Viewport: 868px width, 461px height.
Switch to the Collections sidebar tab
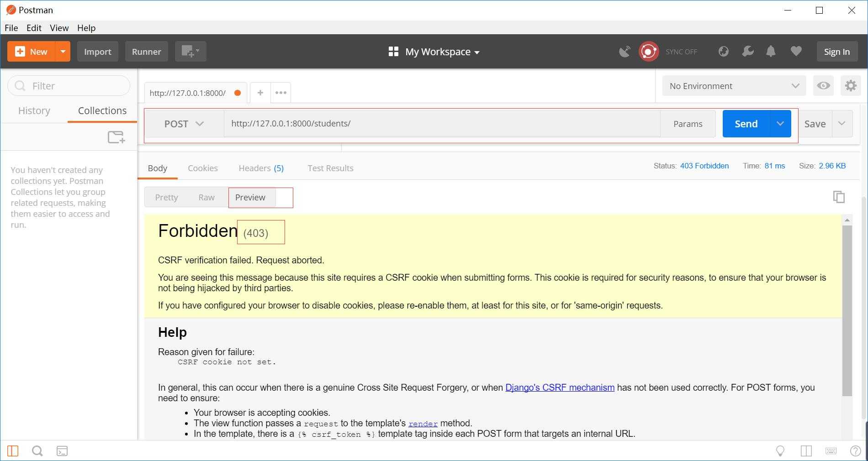point(102,110)
